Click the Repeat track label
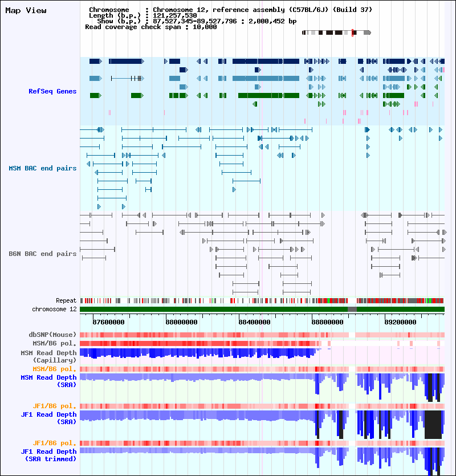456x476 pixels. click(66, 301)
